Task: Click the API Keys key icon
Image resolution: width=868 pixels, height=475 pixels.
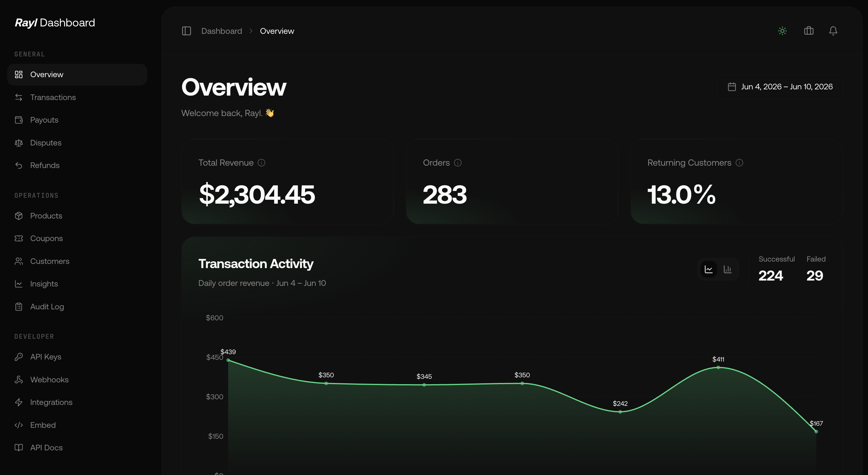Action: point(19,357)
